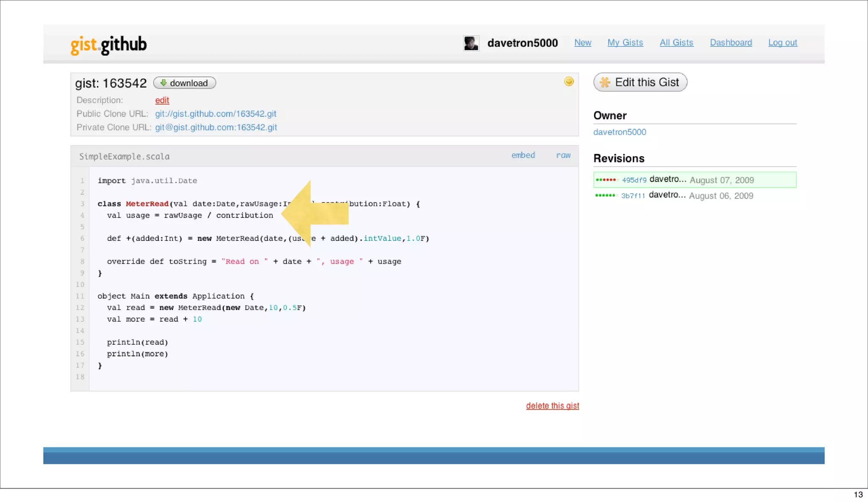Click line number 11 in the gutter
The width and height of the screenshot is (868, 502).
[x=80, y=296]
